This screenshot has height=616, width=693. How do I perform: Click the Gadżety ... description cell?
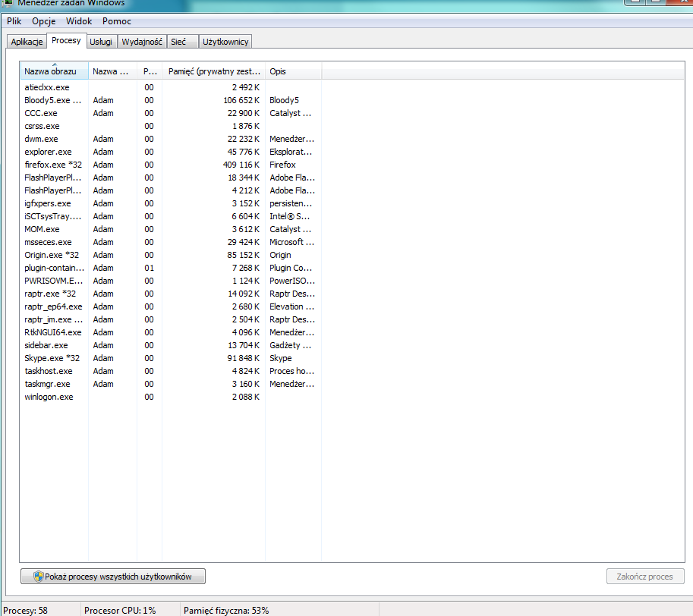tap(291, 345)
